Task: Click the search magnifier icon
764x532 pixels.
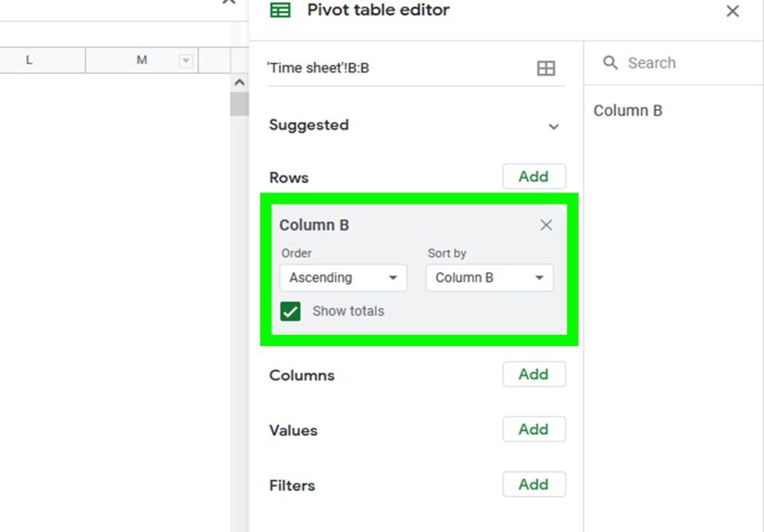Action: [610, 63]
